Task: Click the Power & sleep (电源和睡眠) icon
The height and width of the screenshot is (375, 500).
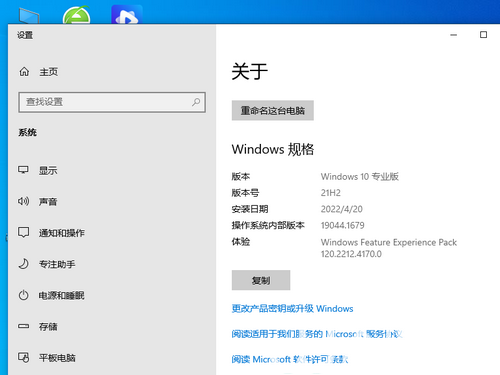Action: pyautogui.click(x=23, y=295)
